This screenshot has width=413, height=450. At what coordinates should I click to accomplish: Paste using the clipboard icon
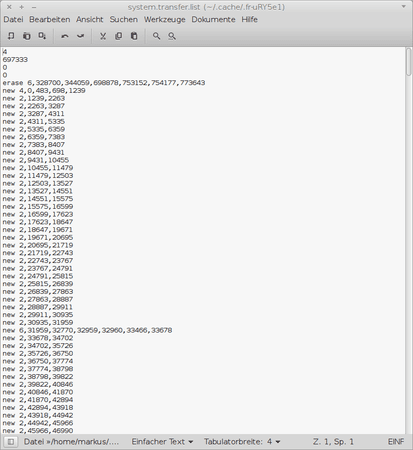134,36
